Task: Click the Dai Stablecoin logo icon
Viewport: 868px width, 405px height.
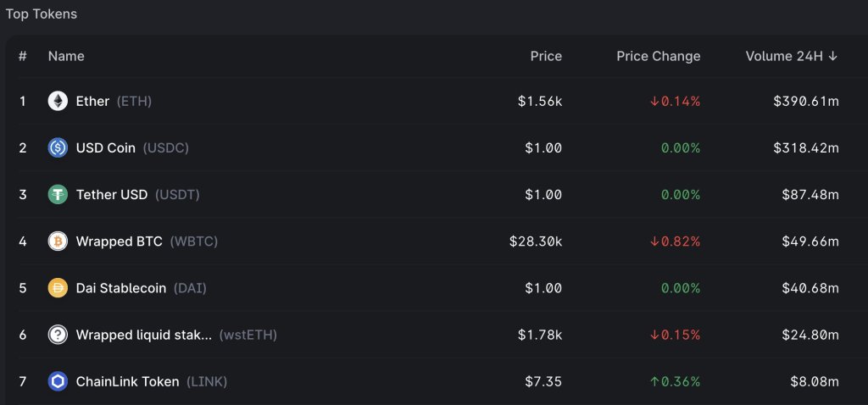Action: pyautogui.click(x=58, y=288)
